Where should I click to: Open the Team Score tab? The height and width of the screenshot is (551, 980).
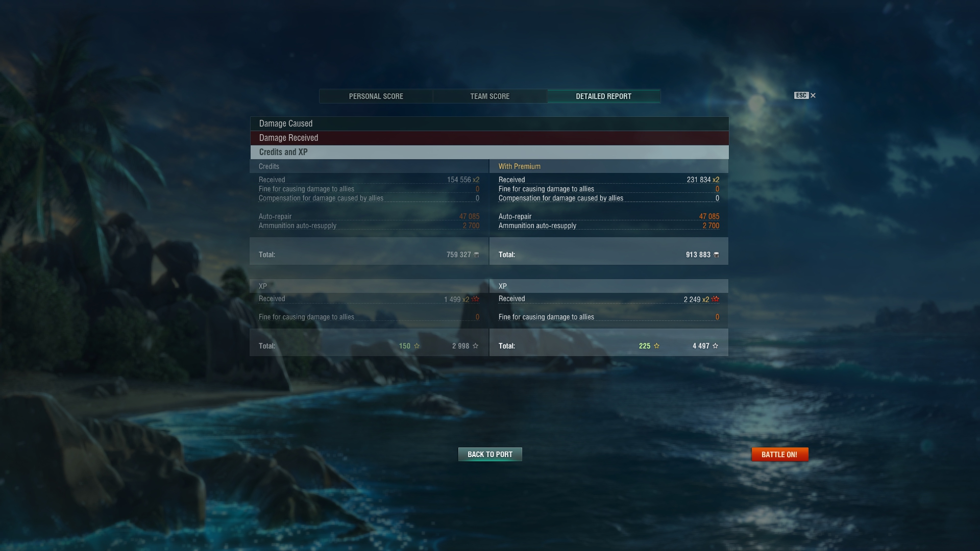[x=490, y=96]
